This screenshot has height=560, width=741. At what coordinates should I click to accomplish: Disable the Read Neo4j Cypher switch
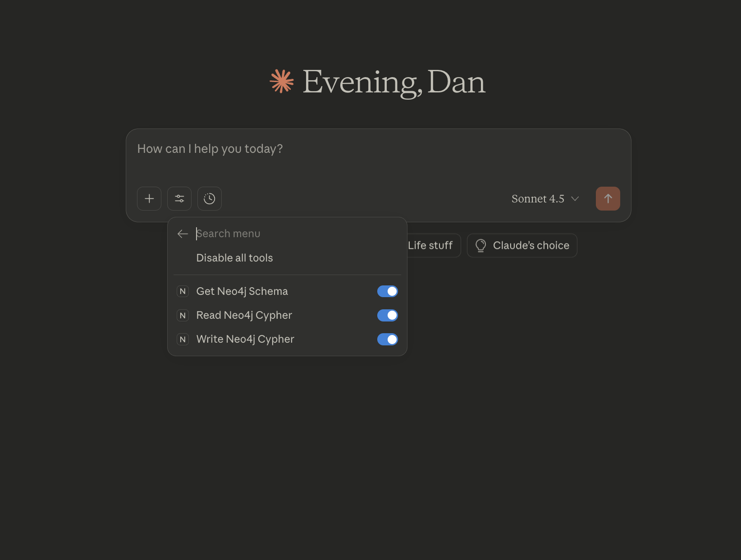point(387,315)
